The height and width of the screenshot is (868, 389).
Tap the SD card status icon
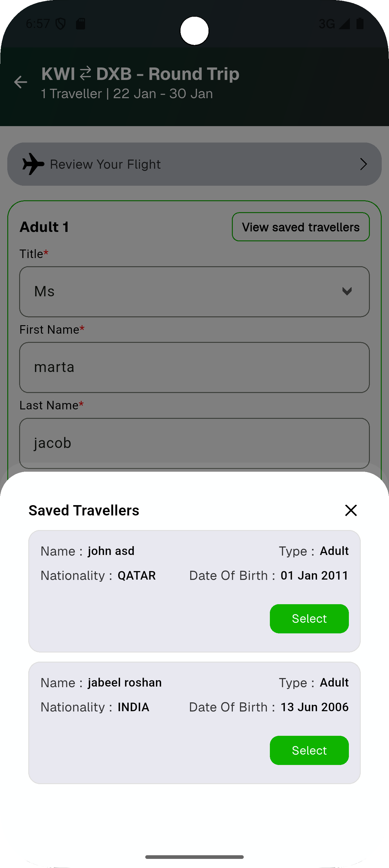[x=81, y=24]
